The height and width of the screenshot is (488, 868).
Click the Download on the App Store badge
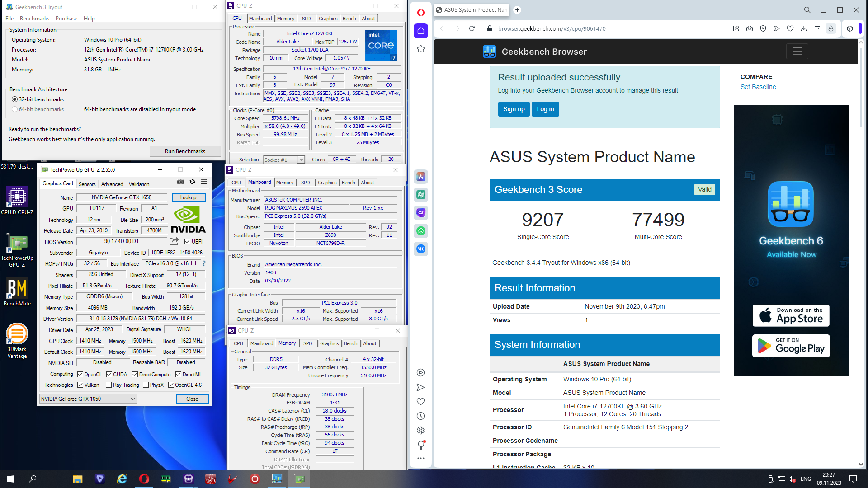click(791, 315)
